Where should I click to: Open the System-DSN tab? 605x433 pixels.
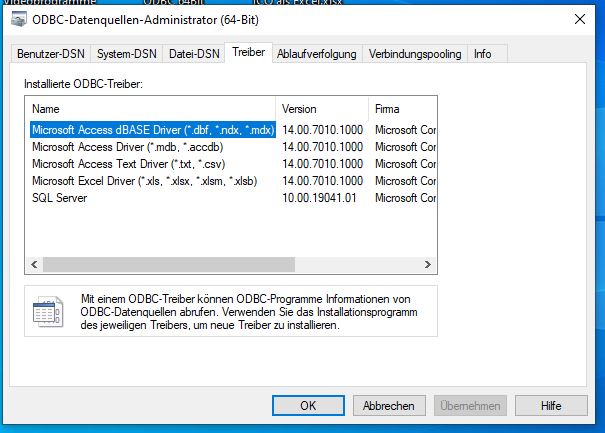point(127,54)
